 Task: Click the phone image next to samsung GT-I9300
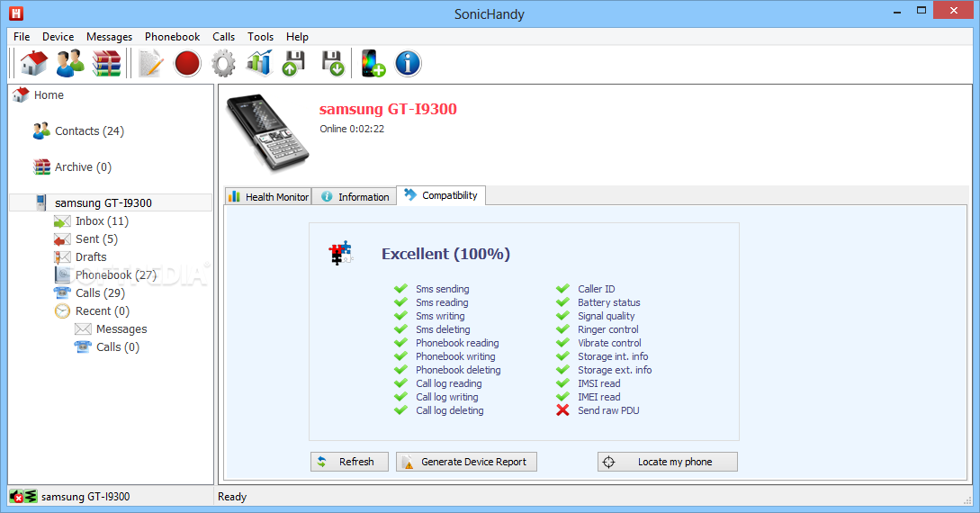(x=267, y=132)
